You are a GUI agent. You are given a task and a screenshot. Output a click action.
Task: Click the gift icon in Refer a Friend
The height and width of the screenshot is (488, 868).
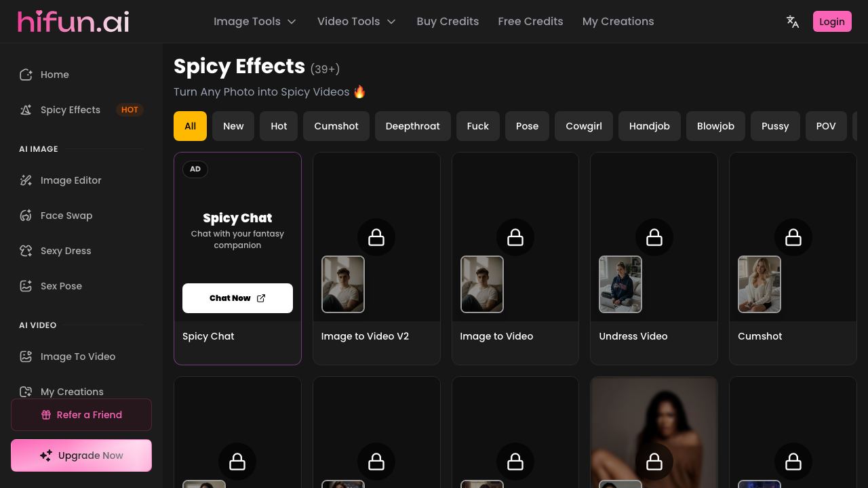click(x=46, y=415)
